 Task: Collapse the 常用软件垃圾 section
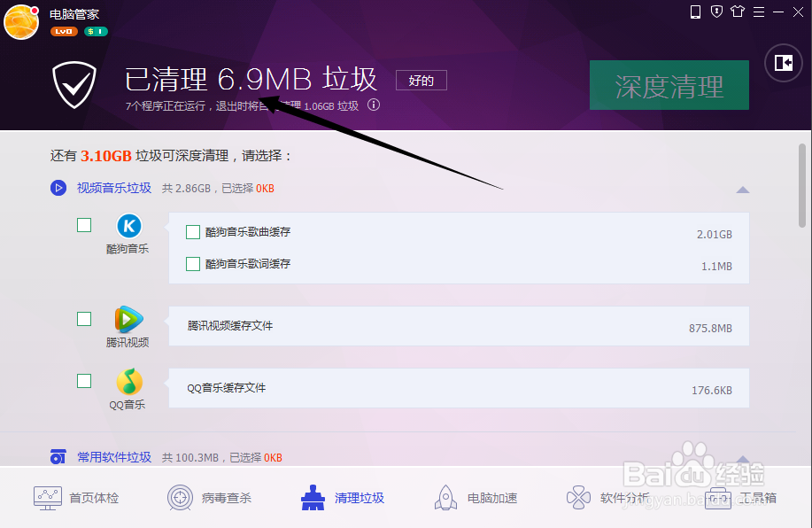(743, 457)
